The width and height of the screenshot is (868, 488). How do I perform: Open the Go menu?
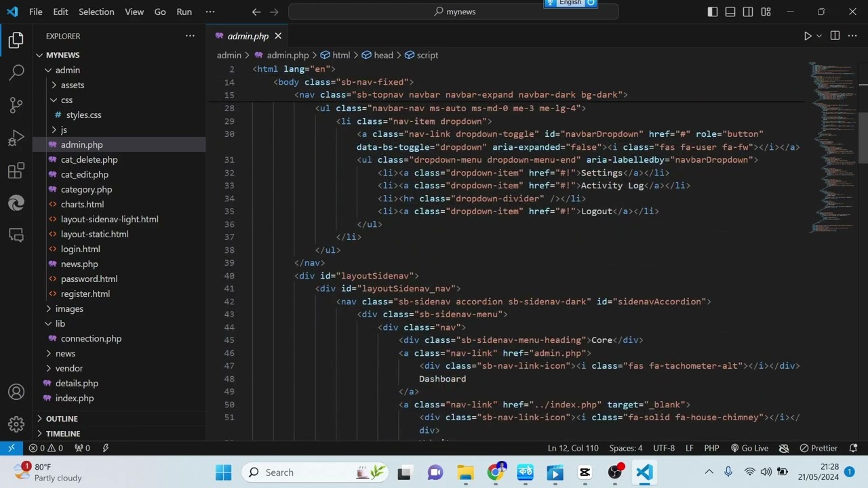[x=160, y=12]
